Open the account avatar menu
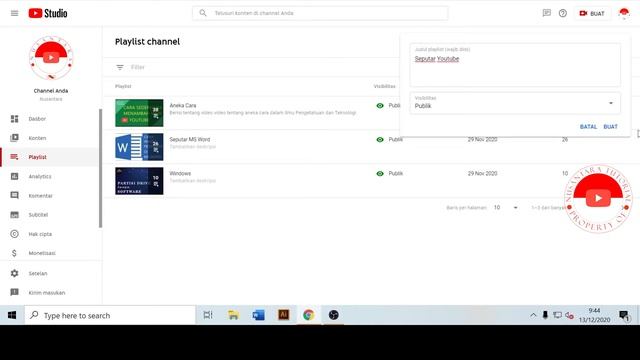 pyautogui.click(x=624, y=13)
